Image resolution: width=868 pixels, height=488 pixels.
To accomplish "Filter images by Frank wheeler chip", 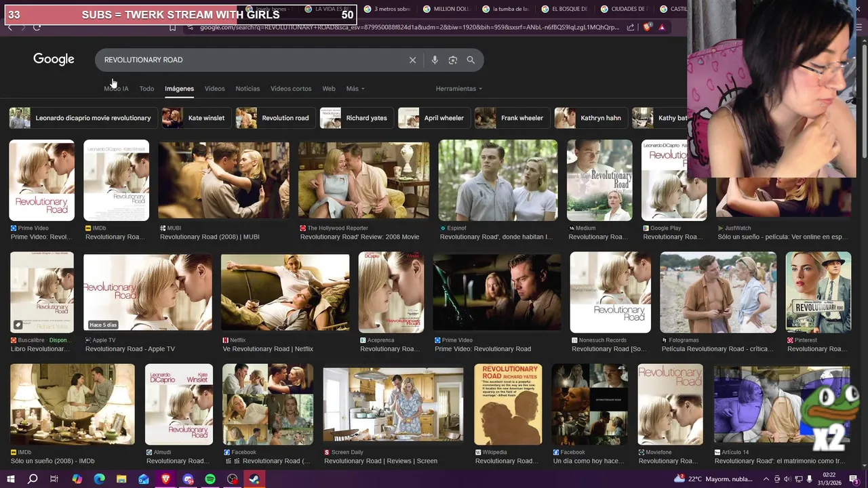I will 513,118.
